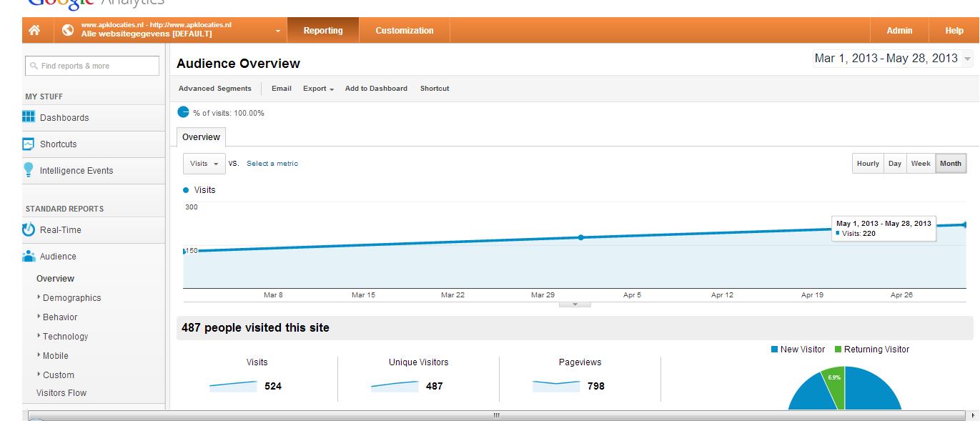The width and height of the screenshot is (980, 421).
Task: Open Dashboards in the sidebar
Action: pos(64,118)
